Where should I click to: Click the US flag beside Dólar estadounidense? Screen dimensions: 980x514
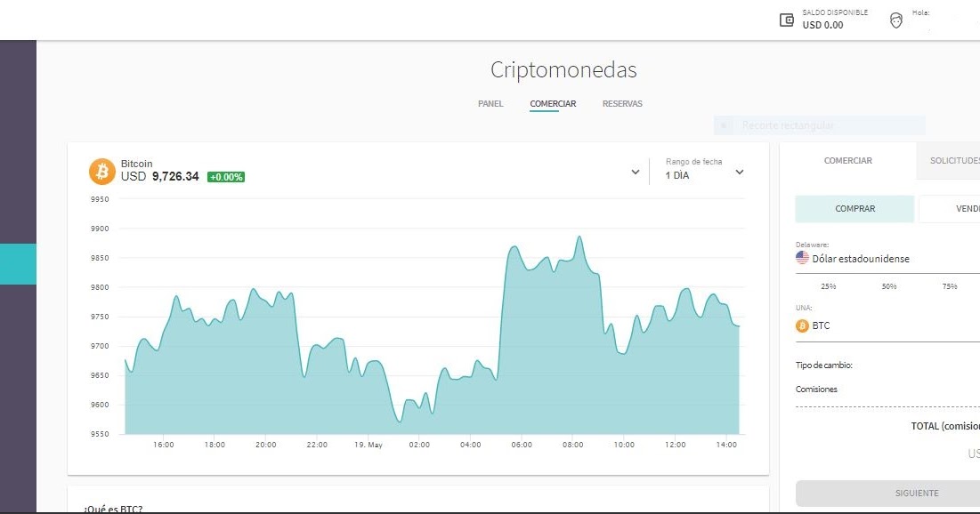(801, 258)
